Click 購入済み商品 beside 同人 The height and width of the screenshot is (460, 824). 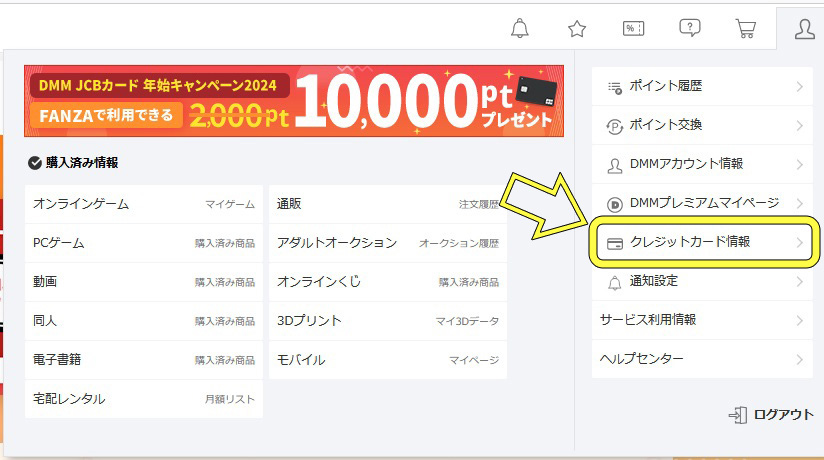pos(225,321)
